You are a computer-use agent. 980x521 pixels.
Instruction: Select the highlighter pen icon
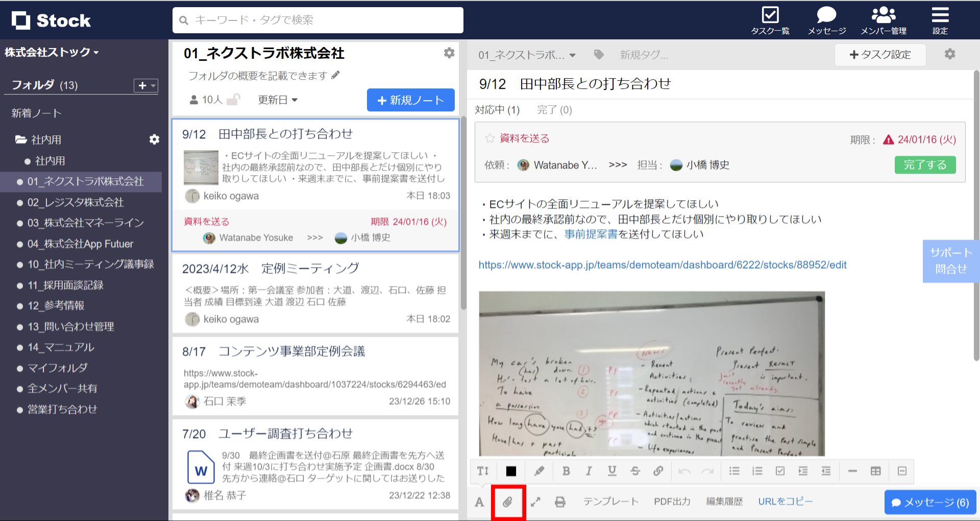click(x=539, y=471)
